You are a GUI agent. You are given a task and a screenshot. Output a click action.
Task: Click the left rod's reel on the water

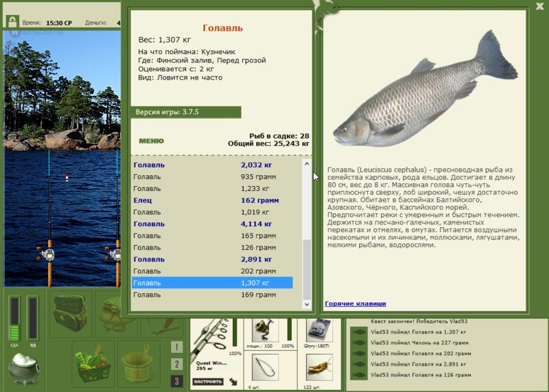(x=47, y=253)
